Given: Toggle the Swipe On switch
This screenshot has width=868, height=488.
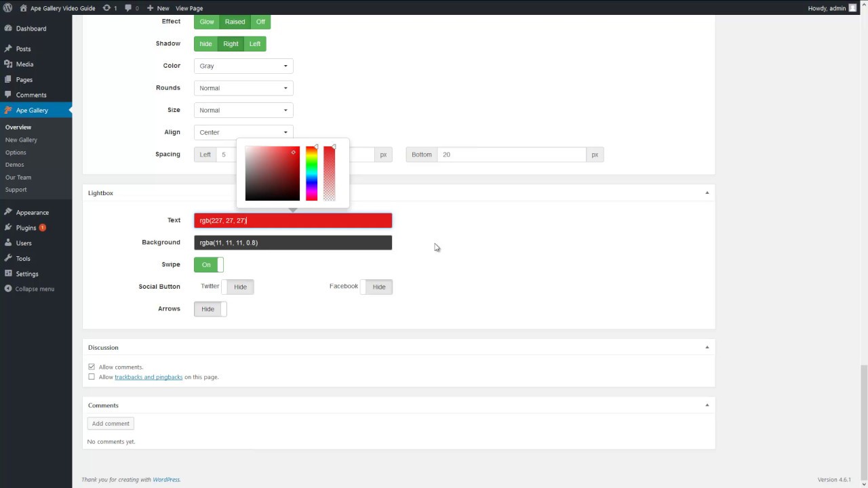Looking at the screenshot, I should [209, 265].
